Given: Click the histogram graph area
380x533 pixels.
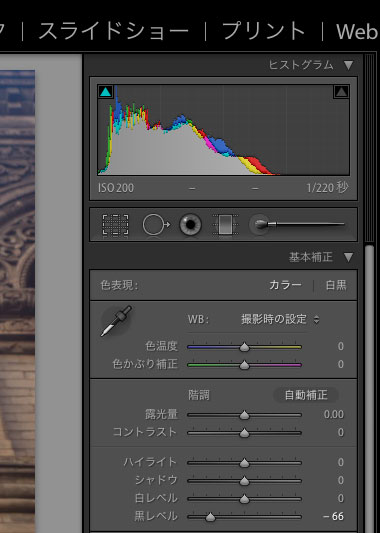Looking at the screenshot, I should point(223,130).
